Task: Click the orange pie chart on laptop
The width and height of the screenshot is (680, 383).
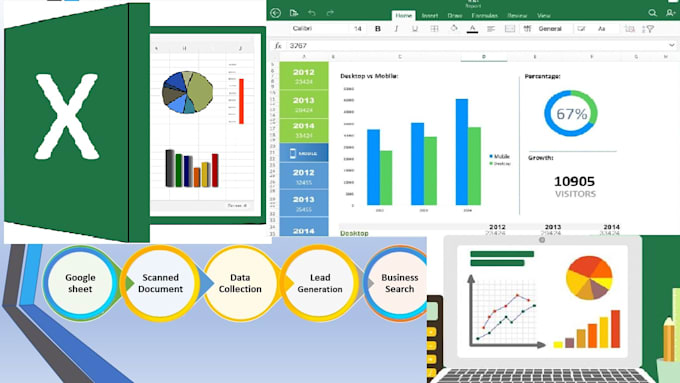Action: pos(589,278)
